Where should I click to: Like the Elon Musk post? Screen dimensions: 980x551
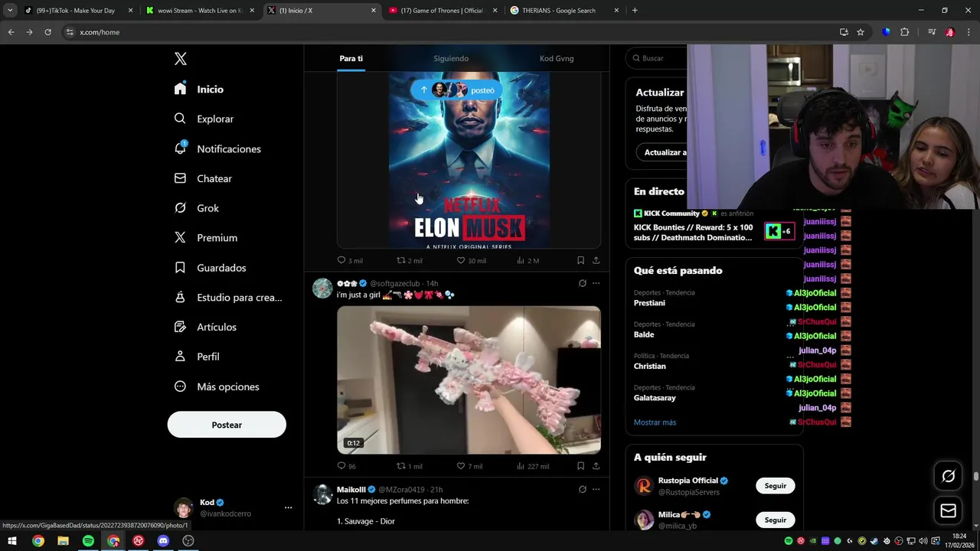pyautogui.click(x=471, y=260)
